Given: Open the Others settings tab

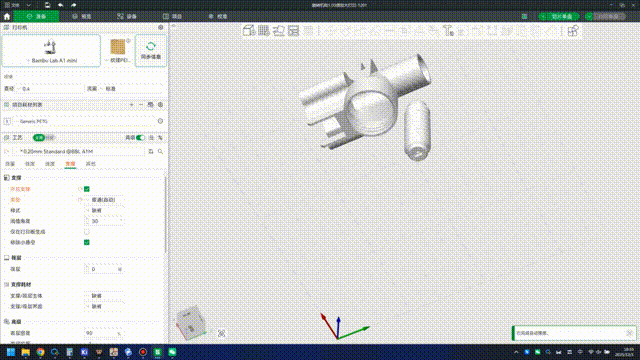Looking at the screenshot, I should pos(90,164).
